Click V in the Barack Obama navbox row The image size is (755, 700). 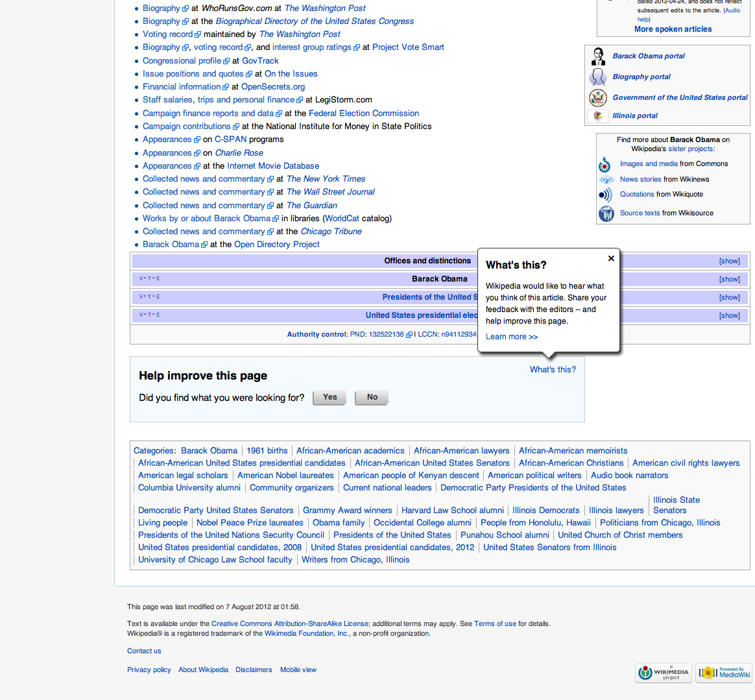(141, 279)
